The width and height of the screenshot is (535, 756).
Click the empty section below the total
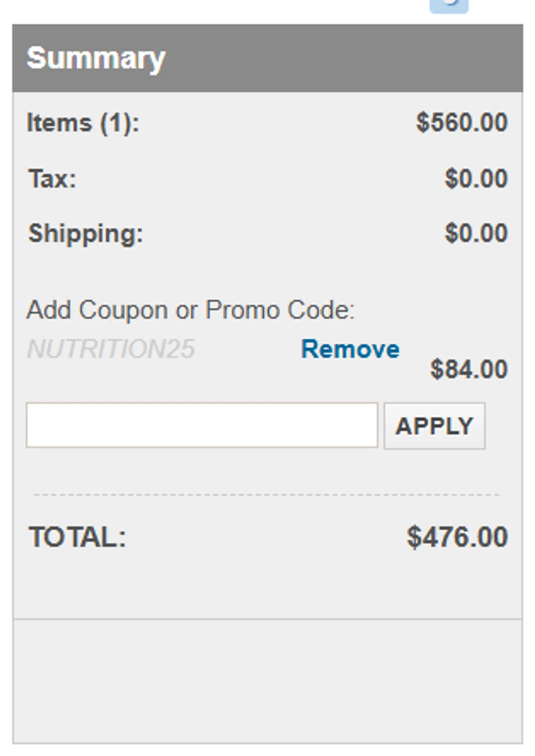pyautogui.click(x=267, y=680)
